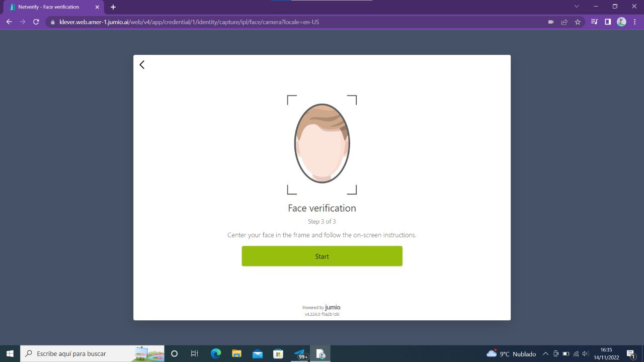Click the green Start button

click(x=322, y=256)
